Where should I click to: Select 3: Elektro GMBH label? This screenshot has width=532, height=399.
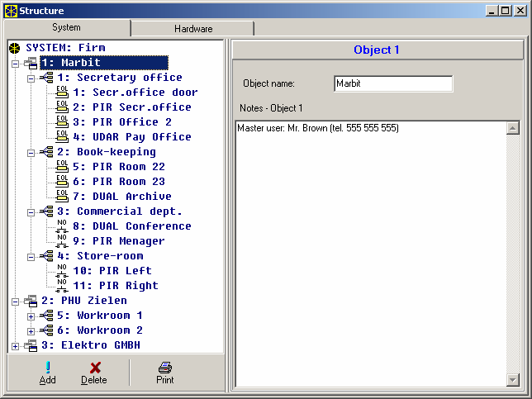click(x=91, y=345)
